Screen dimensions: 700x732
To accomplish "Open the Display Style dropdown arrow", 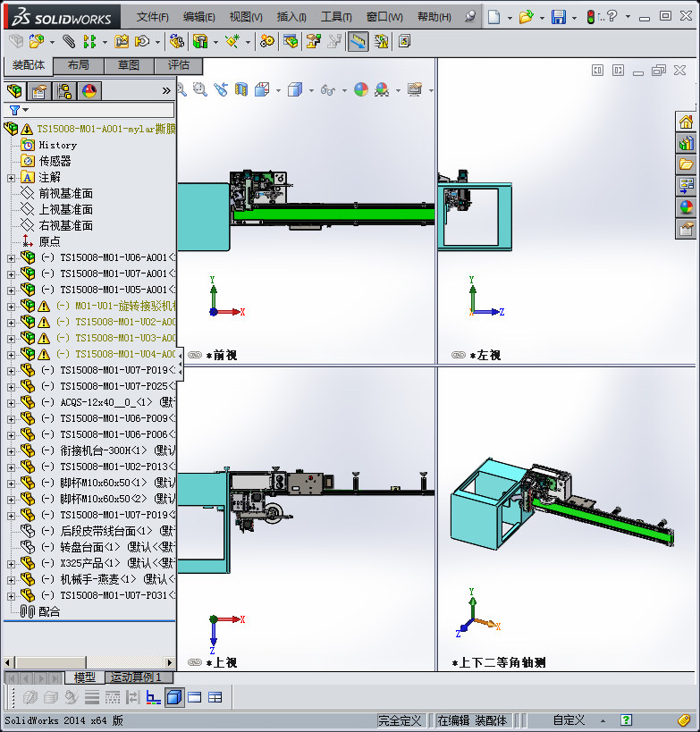I will coord(311,90).
